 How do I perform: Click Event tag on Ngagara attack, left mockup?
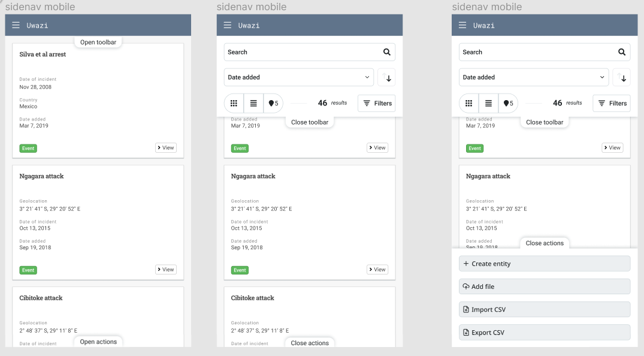click(x=28, y=270)
